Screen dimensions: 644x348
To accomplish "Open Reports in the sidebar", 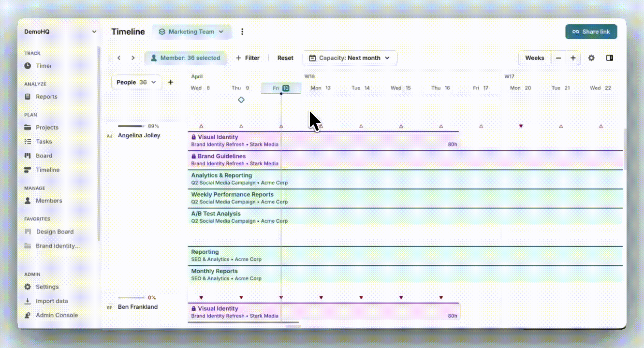I will click(x=46, y=97).
